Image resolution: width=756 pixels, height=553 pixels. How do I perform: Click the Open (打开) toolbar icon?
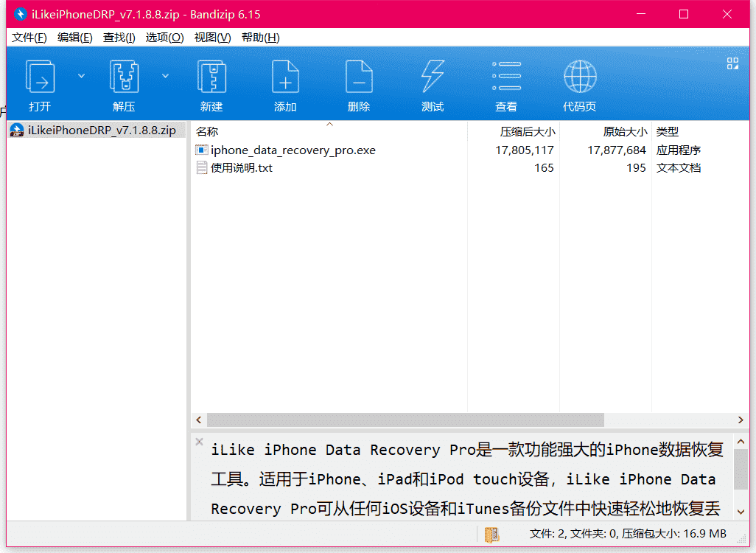click(x=40, y=76)
